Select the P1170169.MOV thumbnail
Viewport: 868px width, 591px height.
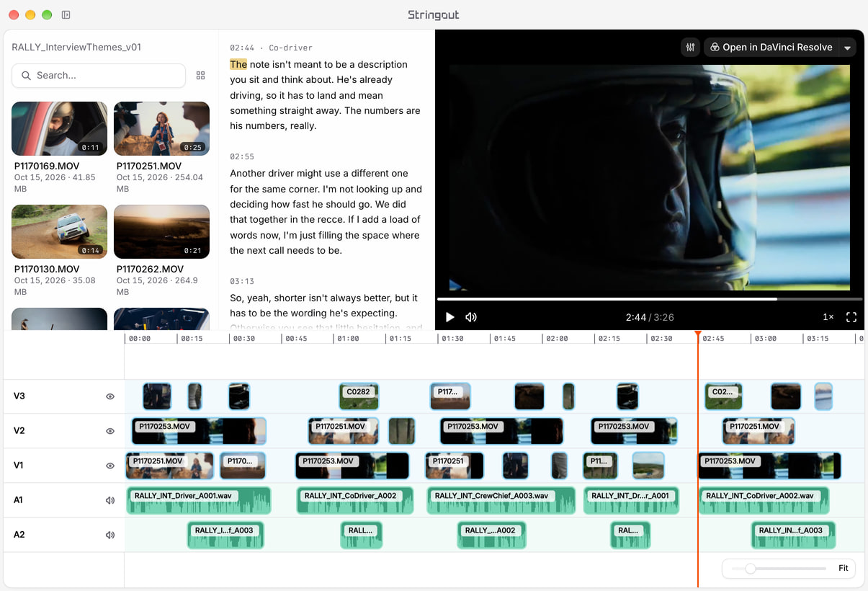point(60,128)
